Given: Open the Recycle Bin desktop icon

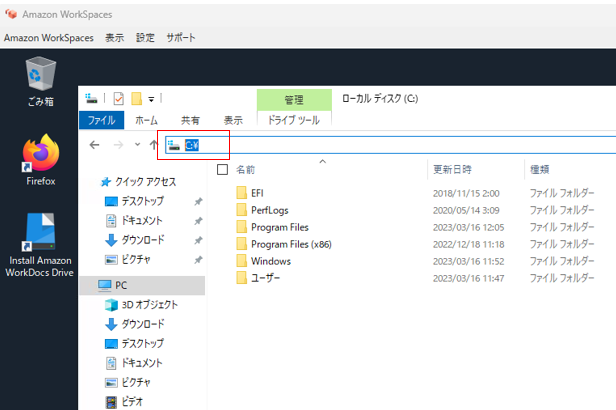Looking at the screenshot, I should coord(40,81).
